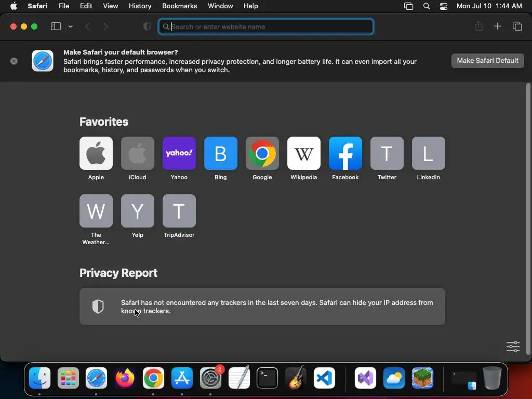Open the App Store from the Dock
Viewport: 532px width, 399px height.
pyautogui.click(x=182, y=378)
